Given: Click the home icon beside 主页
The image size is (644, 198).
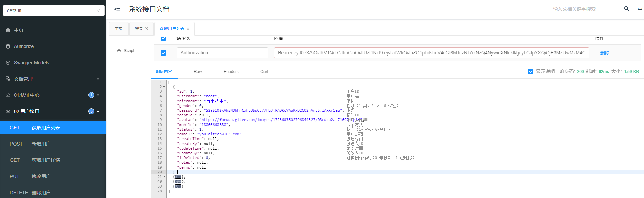Looking at the screenshot, I should [x=8, y=30].
